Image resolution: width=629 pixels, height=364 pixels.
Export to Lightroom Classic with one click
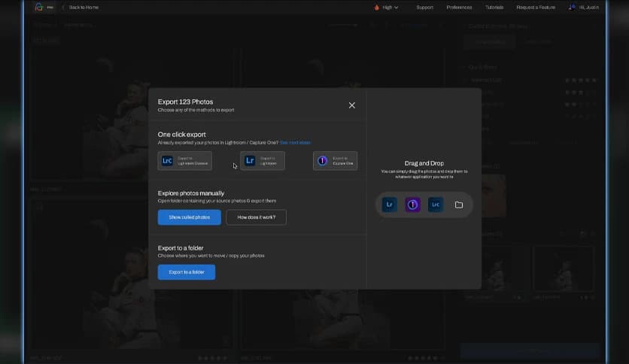[x=184, y=161]
